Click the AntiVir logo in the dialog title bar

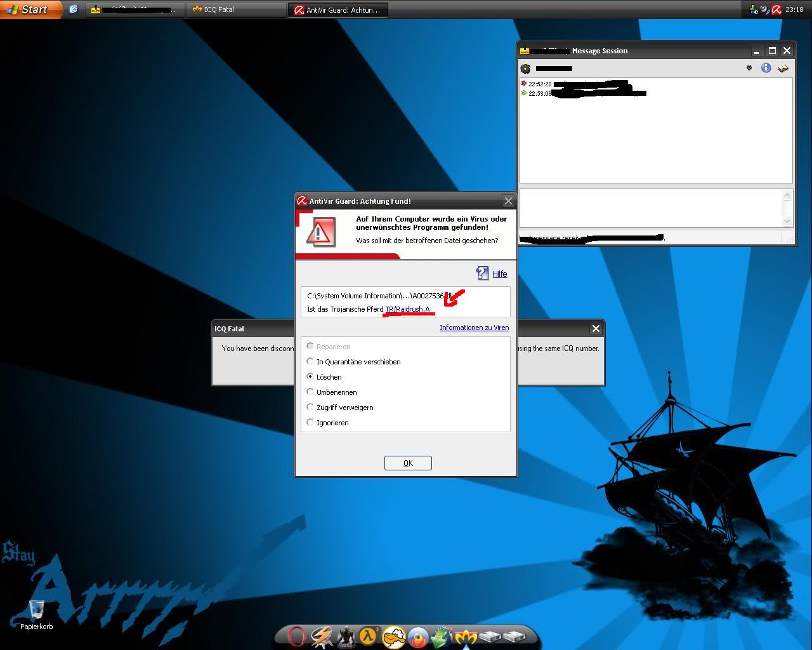[x=302, y=201]
